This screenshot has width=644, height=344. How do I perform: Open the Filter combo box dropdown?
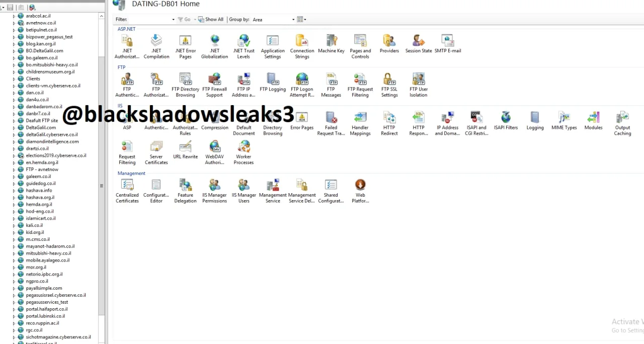[174, 20]
